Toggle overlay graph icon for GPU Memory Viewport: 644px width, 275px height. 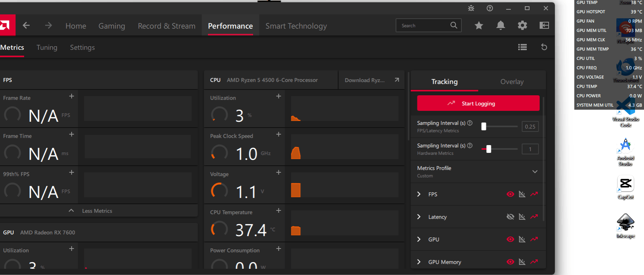(x=522, y=262)
